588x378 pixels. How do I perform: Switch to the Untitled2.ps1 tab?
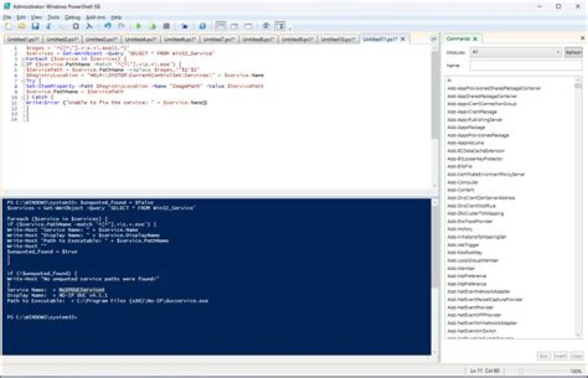tap(63, 39)
